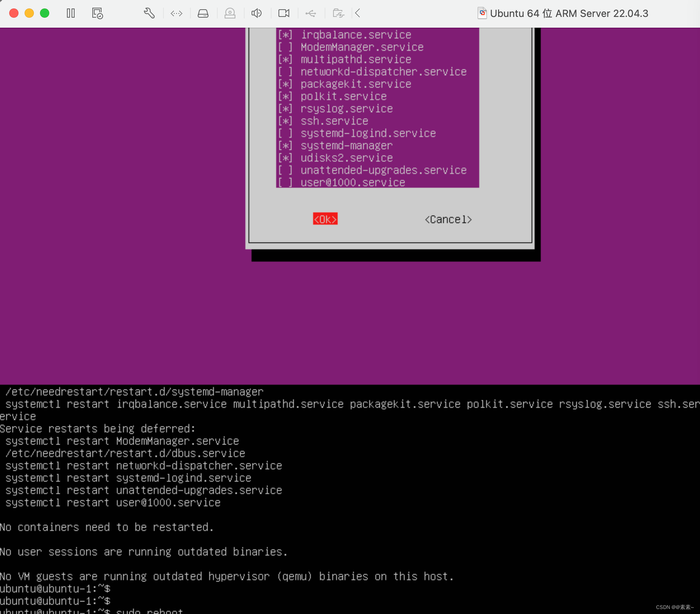This screenshot has height=614, width=700.
Task: Toggle ModemManager.service checkbox
Action: tap(285, 47)
